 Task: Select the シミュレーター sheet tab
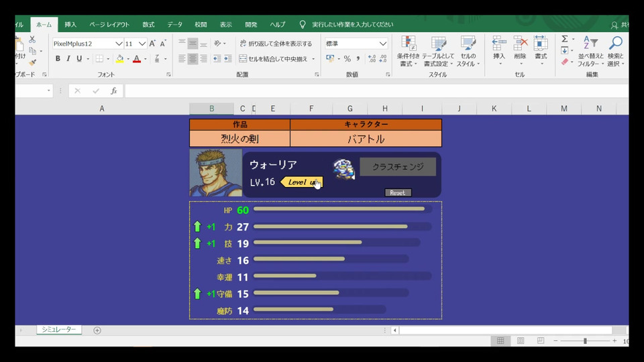click(x=59, y=330)
